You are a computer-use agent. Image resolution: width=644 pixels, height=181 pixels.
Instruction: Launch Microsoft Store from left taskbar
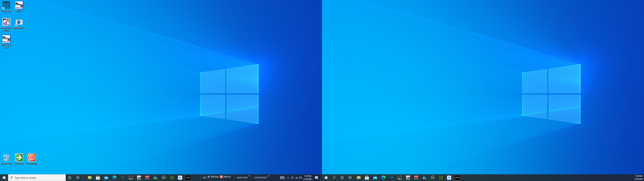[98, 177]
